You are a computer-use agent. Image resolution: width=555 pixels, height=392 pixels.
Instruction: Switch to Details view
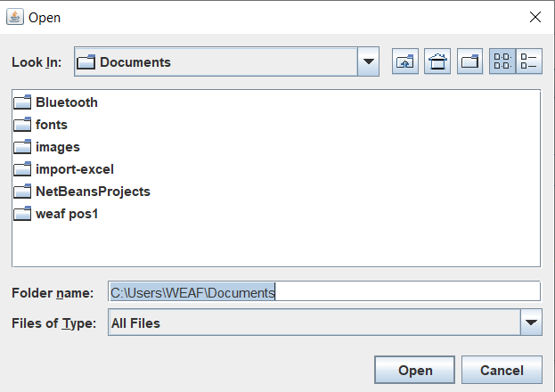pyautogui.click(x=529, y=62)
